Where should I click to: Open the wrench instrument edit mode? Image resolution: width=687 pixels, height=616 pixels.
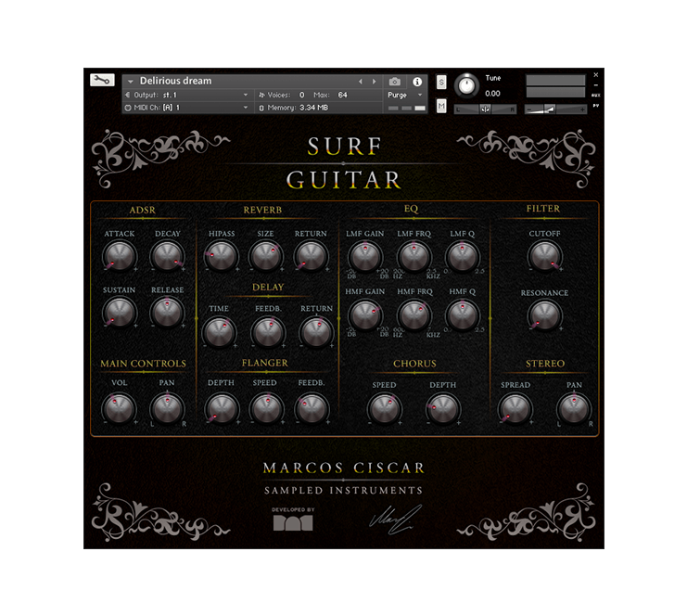tap(102, 80)
